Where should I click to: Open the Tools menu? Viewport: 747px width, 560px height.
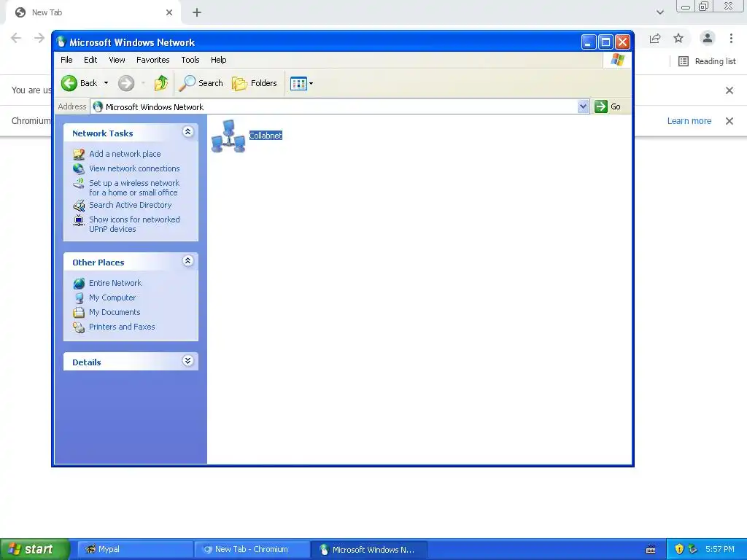[190, 60]
